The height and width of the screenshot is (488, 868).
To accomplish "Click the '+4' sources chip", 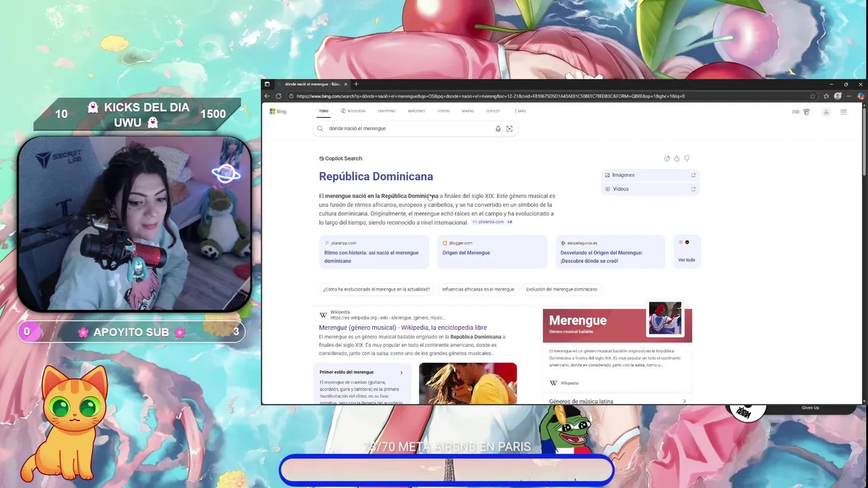I will [509, 222].
